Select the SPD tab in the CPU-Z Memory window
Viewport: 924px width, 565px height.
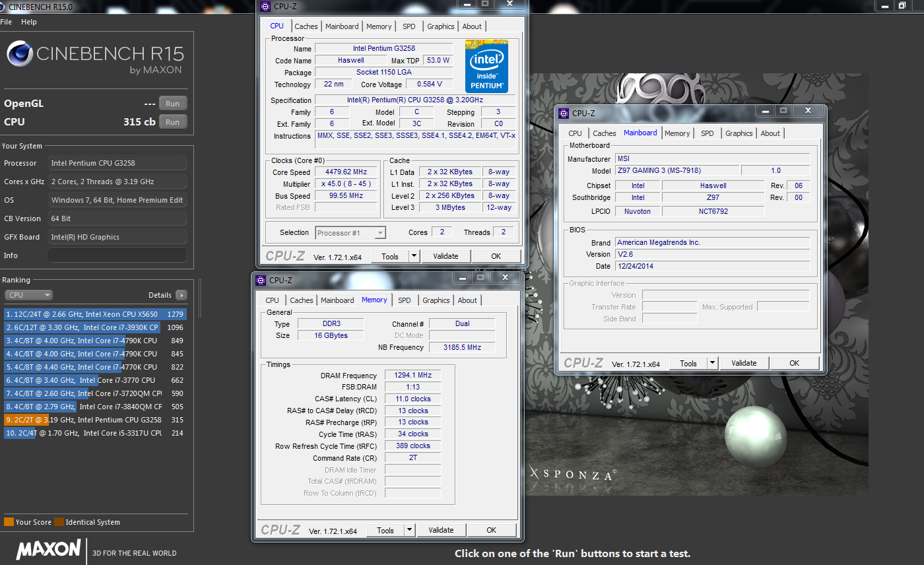point(405,300)
